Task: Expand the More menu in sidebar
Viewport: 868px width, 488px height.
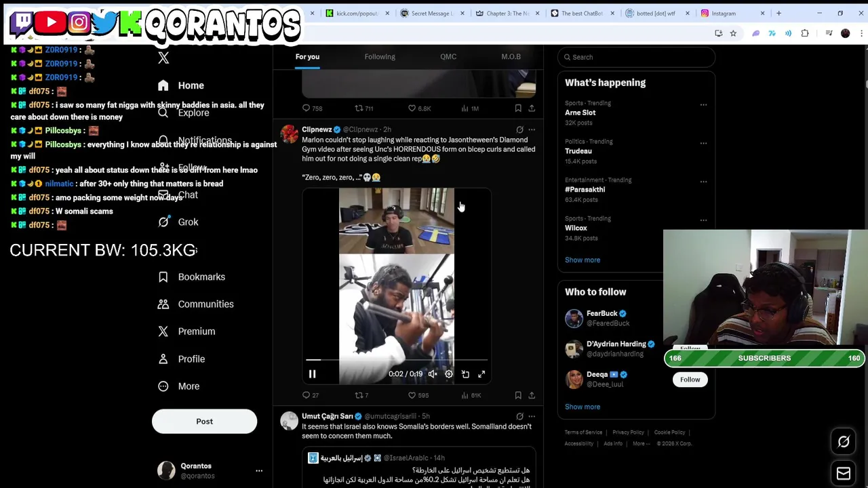Action: tap(179, 386)
